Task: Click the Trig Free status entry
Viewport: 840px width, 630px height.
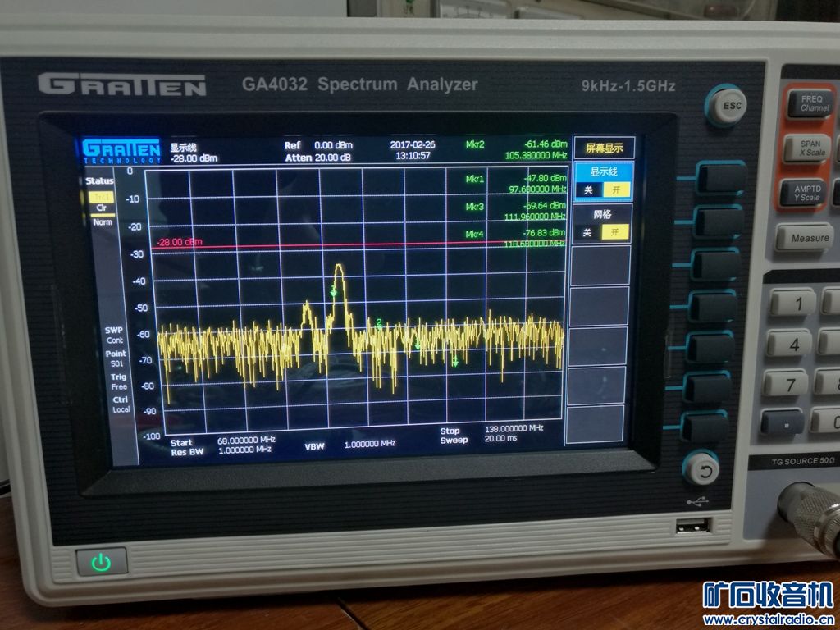Action: [118, 381]
